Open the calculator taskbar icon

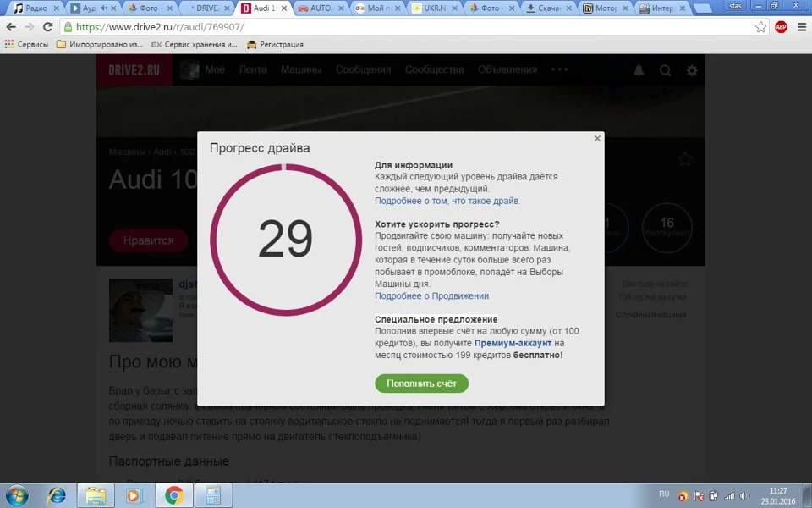click(213, 495)
